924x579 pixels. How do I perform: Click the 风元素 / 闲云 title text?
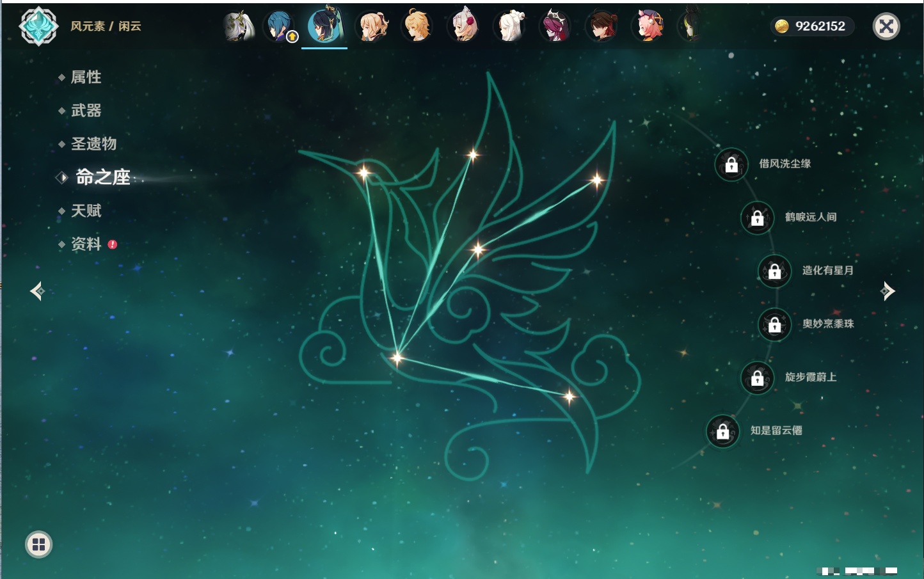pos(106,26)
